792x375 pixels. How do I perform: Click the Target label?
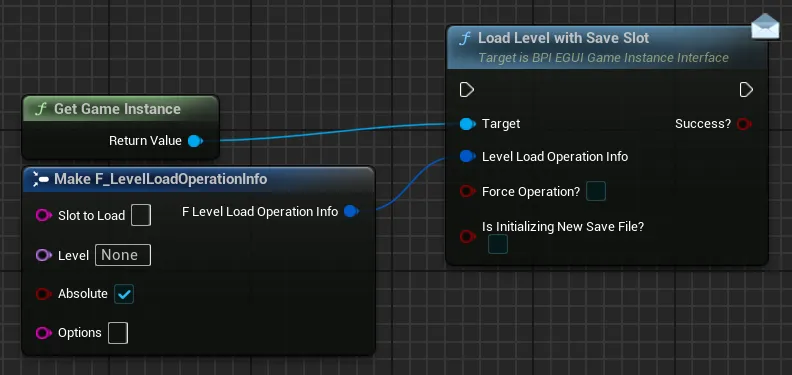501,124
